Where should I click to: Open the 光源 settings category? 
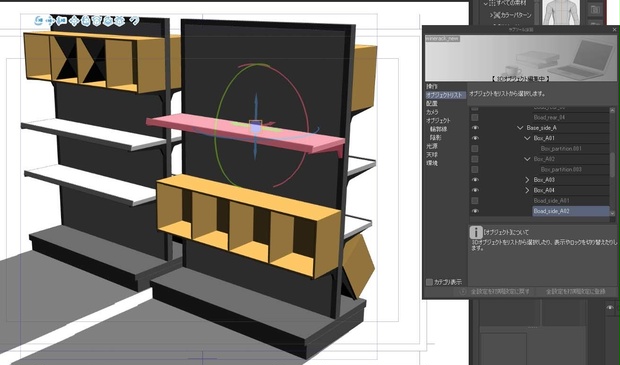pos(432,146)
